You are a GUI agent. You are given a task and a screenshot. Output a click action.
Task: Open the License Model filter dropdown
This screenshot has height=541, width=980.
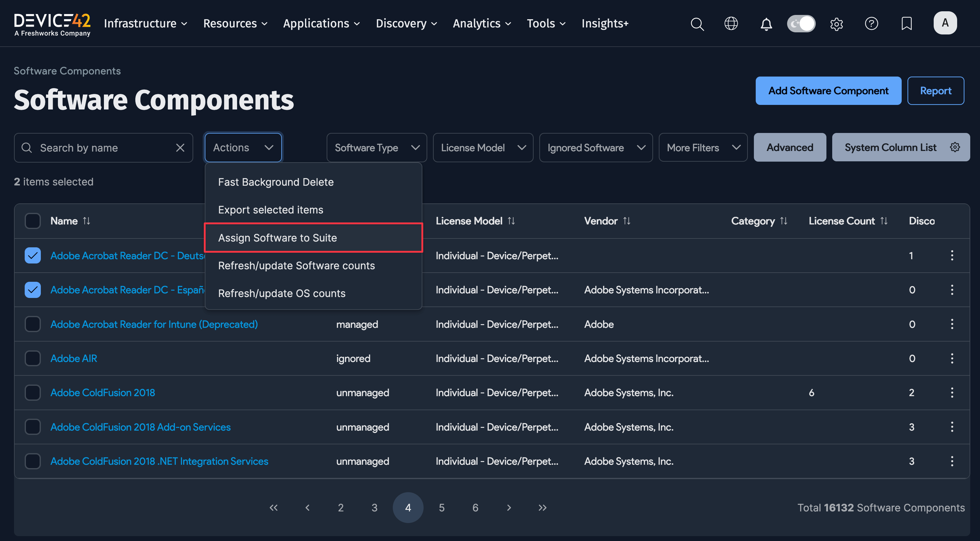point(483,148)
